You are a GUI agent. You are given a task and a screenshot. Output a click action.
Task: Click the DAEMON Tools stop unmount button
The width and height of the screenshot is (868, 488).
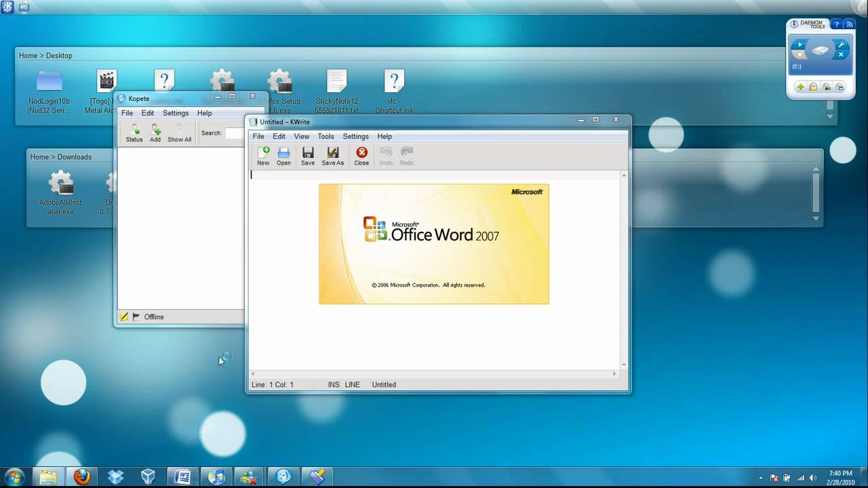(x=800, y=54)
